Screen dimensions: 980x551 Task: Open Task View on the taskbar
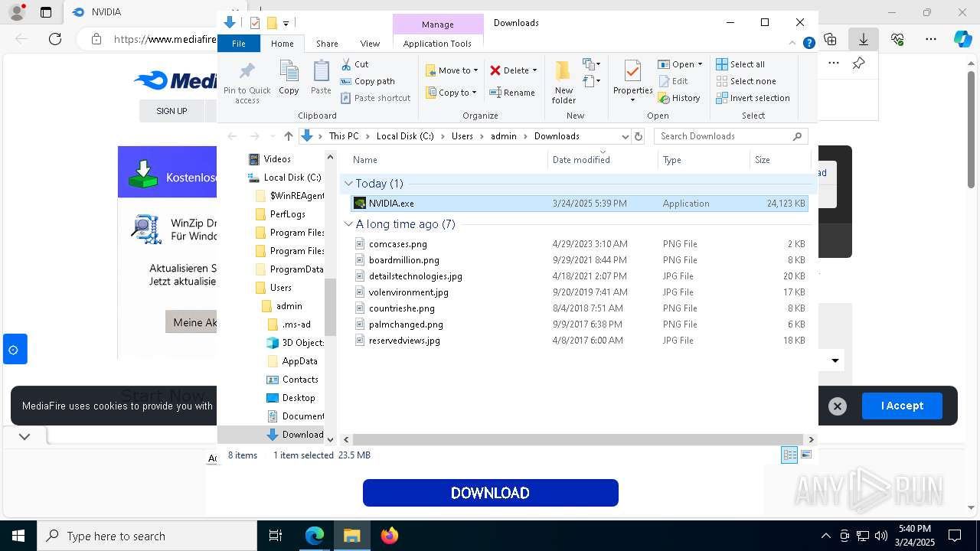[x=276, y=536]
